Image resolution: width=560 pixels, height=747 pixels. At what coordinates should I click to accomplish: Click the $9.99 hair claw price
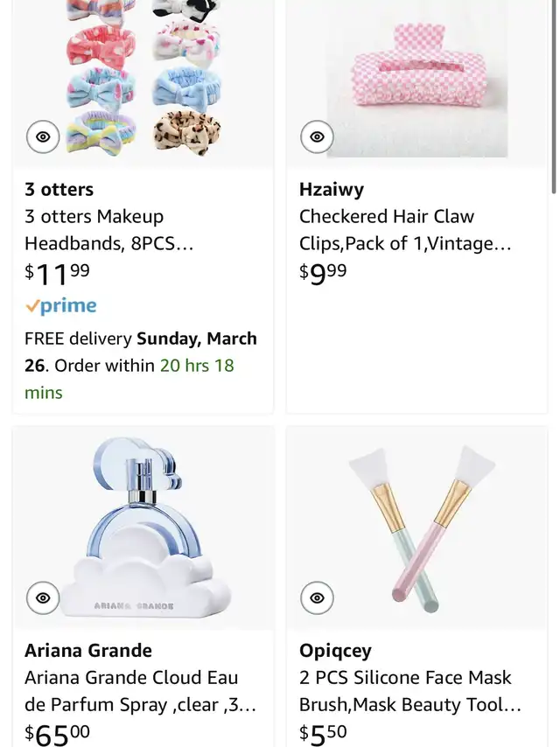tap(323, 273)
